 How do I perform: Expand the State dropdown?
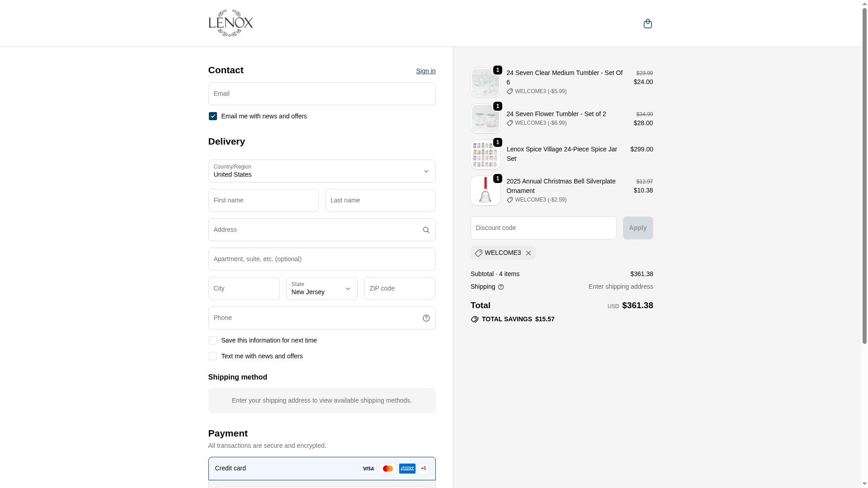321,289
